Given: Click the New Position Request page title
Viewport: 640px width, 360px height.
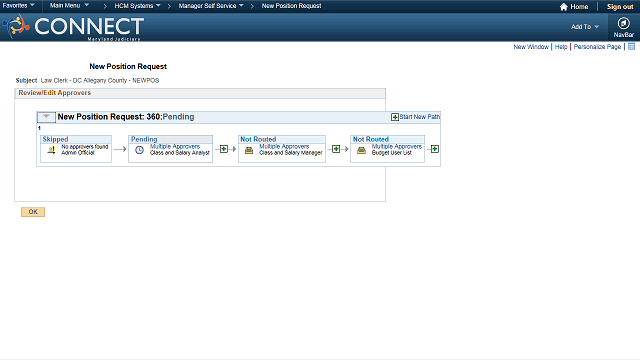Looking at the screenshot, I should tap(128, 66).
